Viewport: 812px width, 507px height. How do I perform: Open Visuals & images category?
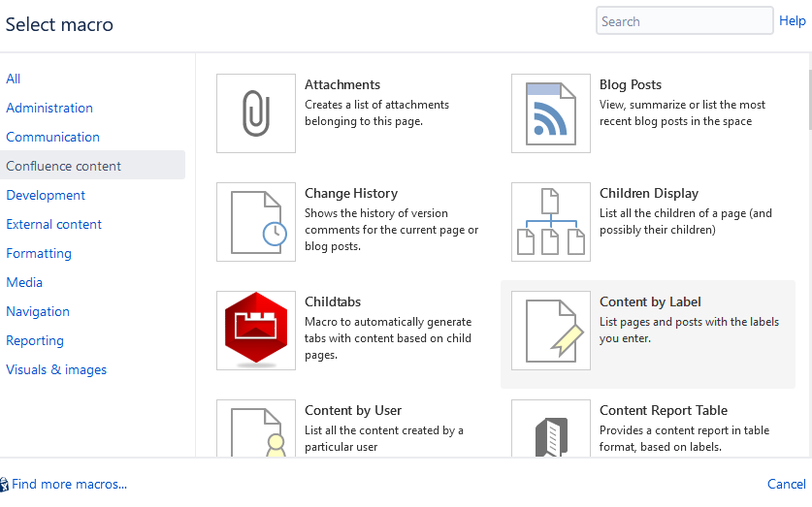[x=56, y=370]
